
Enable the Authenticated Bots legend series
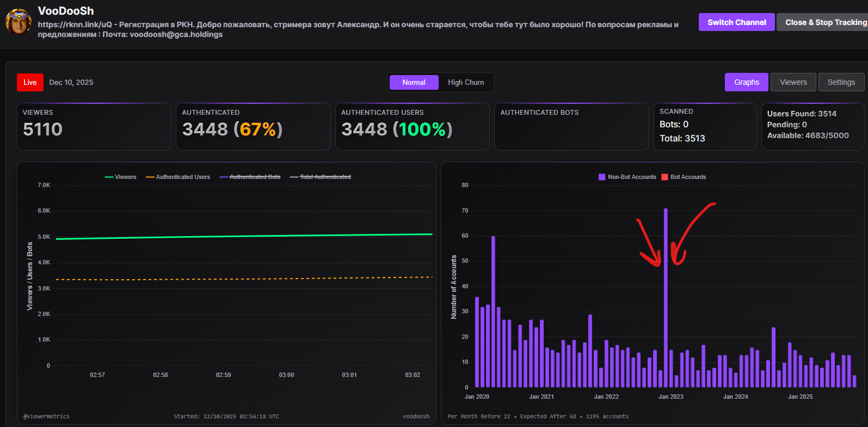250,177
